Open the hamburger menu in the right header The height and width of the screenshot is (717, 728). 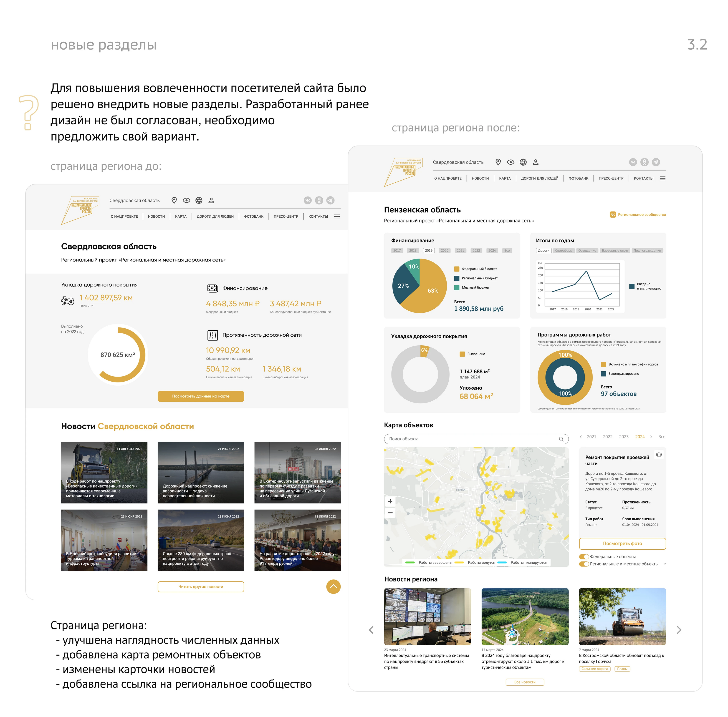click(x=662, y=179)
